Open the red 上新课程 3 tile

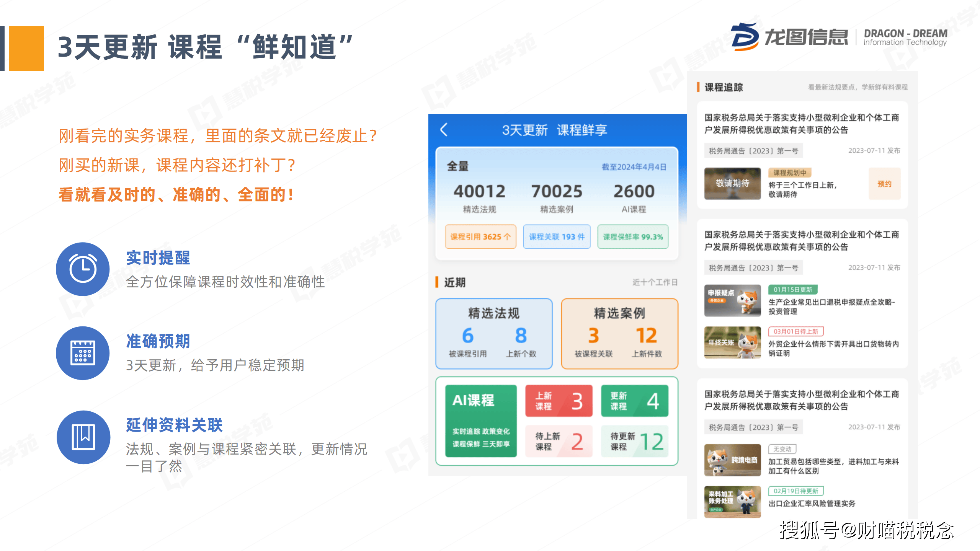coord(559,401)
